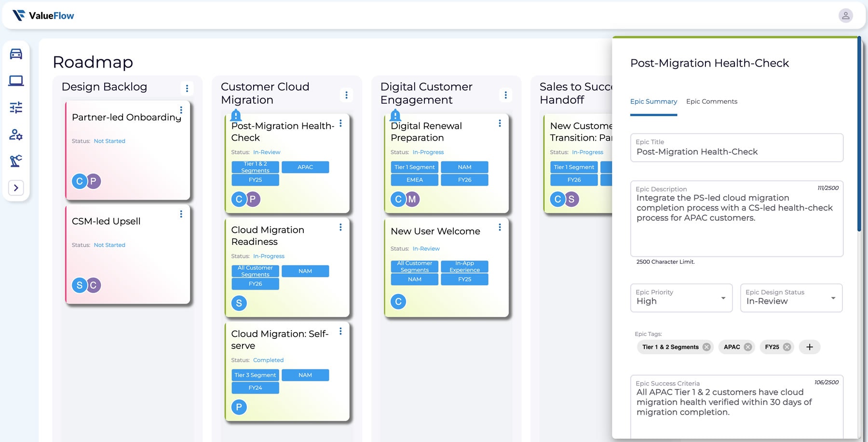Click Completed status on Self-serve card

[268, 360]
